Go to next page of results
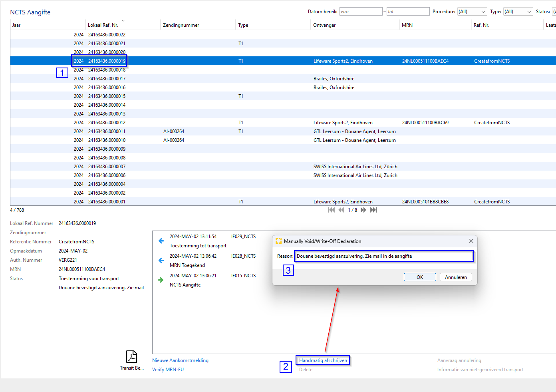This screenshot has width=556, height=392. pos(363,210)
